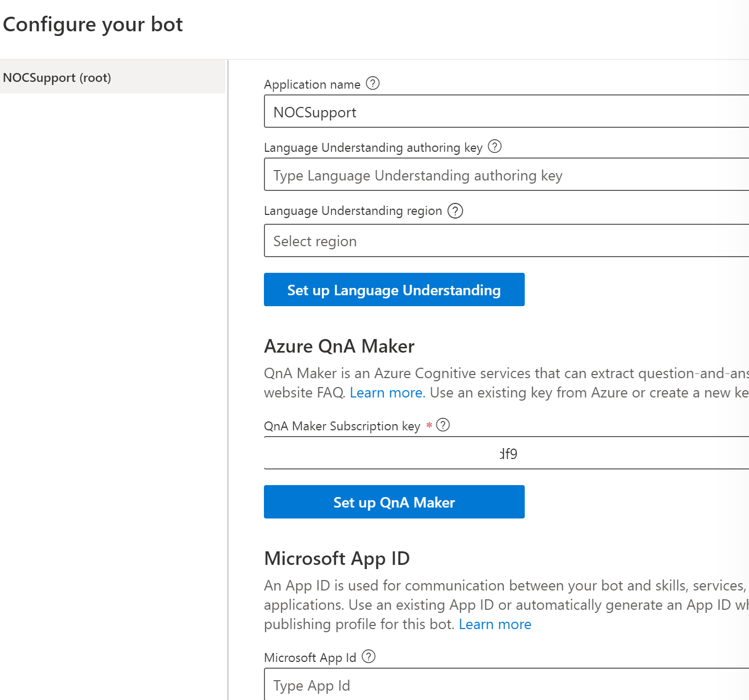Focus the Type App Id text box
Viewport: 749px width, 700px height.
(x=506, y=685)
